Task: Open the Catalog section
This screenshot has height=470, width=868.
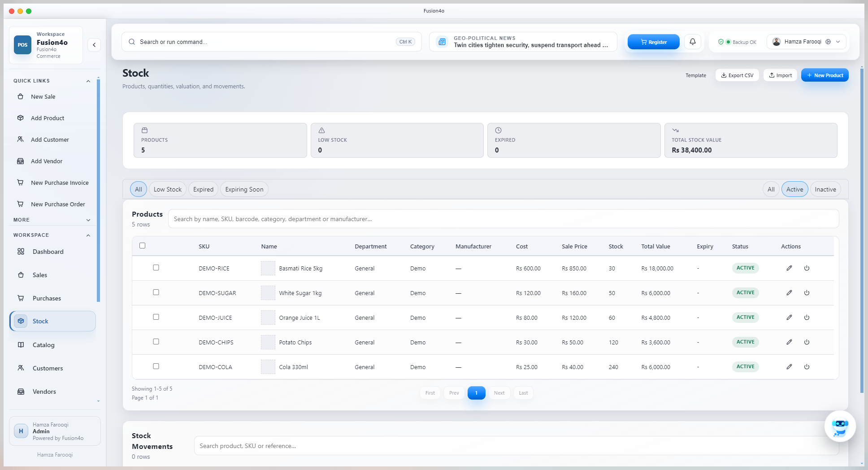Action: click(43, 345)
